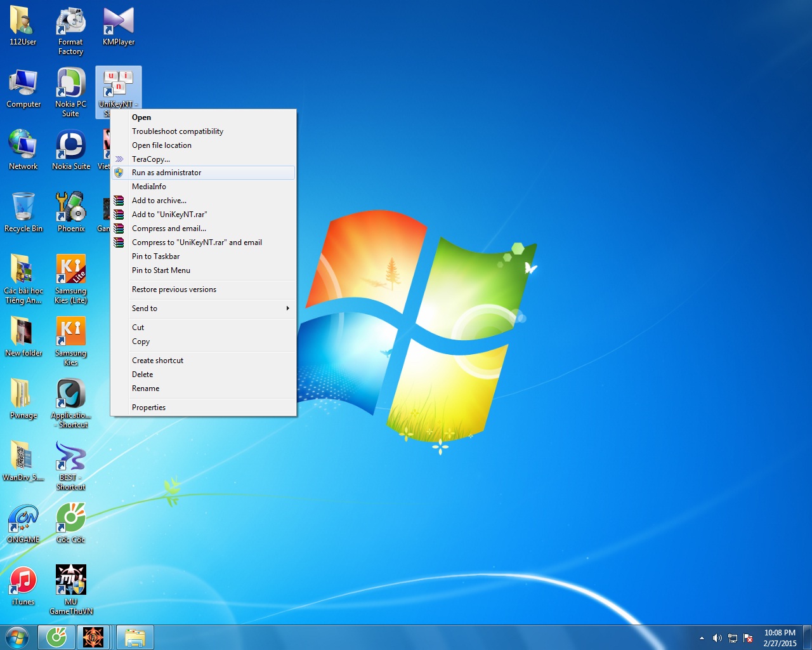The image size is (812, 650).
Task: Click the Show desktop button
Action: tap(807, 637)
